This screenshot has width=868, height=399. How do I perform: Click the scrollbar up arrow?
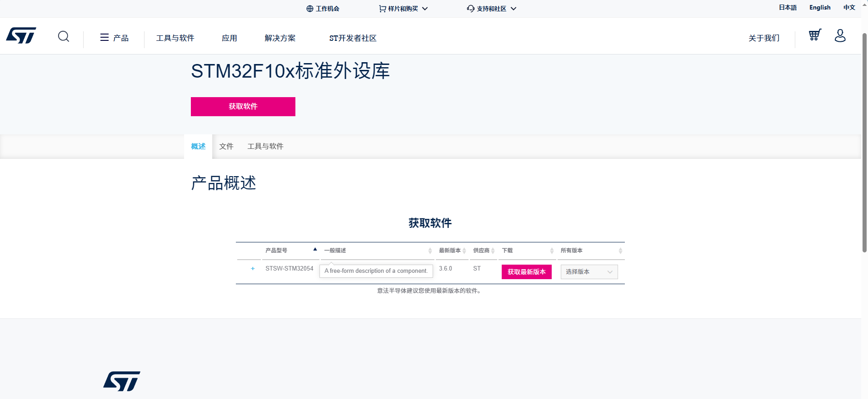pos(864,5)
